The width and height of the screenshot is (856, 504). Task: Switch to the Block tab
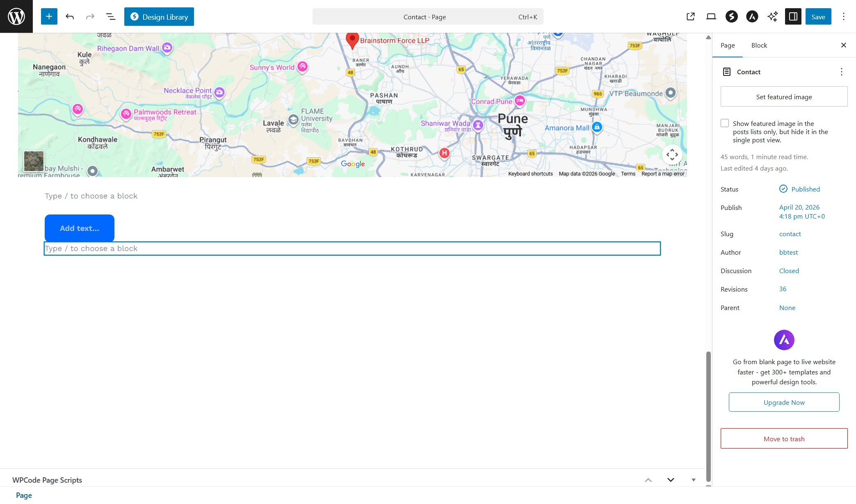click(759, 45)
